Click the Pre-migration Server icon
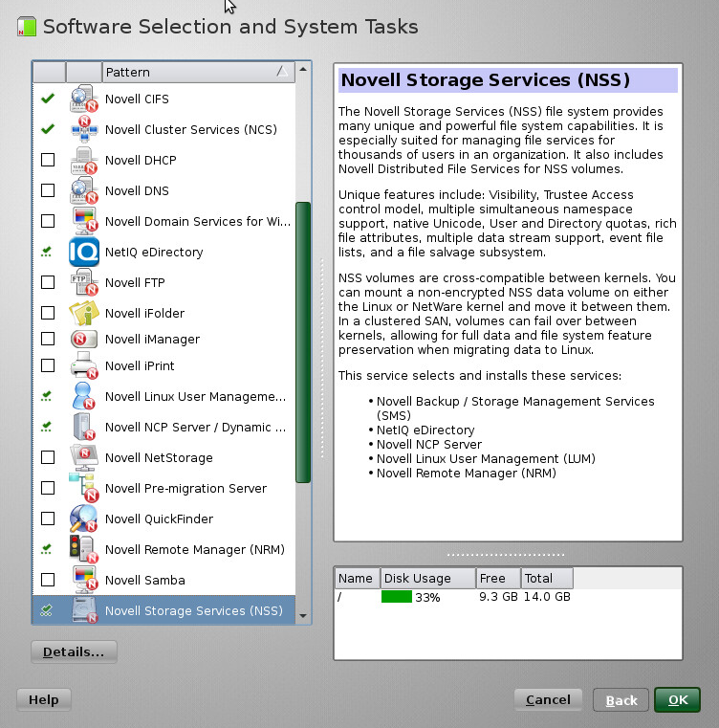719x728 pixels. 84,488
